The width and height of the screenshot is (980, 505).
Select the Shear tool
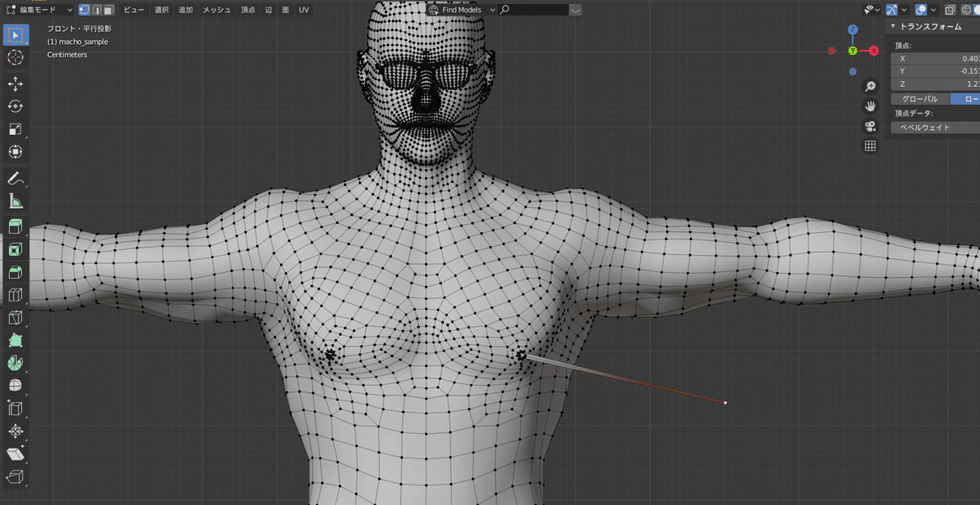16,454
